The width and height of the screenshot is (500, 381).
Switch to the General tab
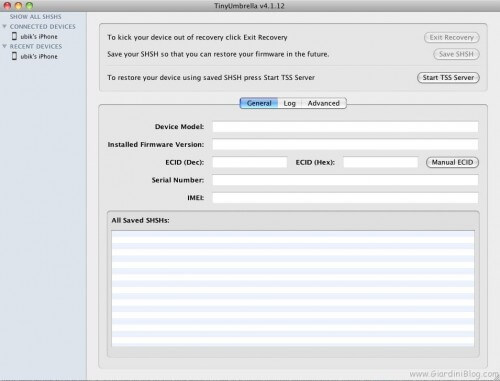(259, 103)
